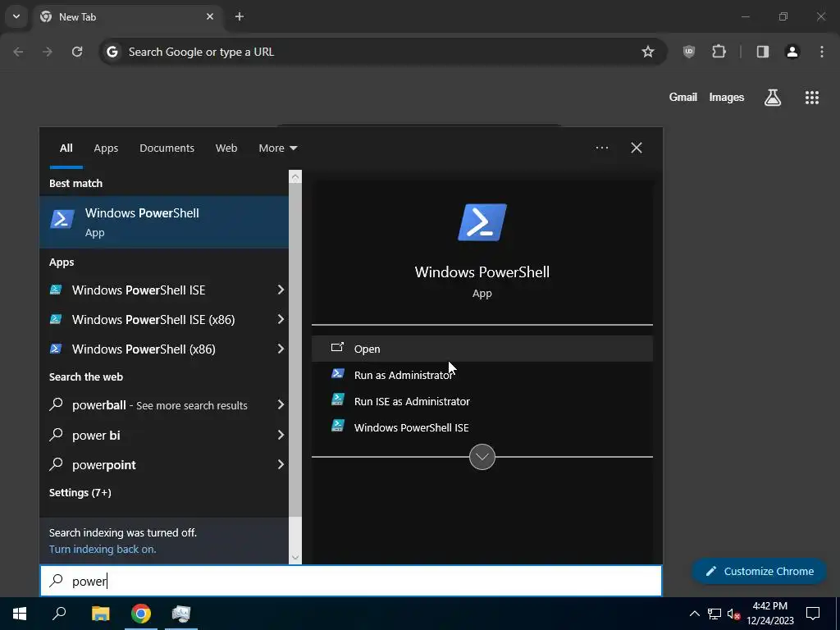Click Run ISE as Administrator icon

click(x=337, y=399)
